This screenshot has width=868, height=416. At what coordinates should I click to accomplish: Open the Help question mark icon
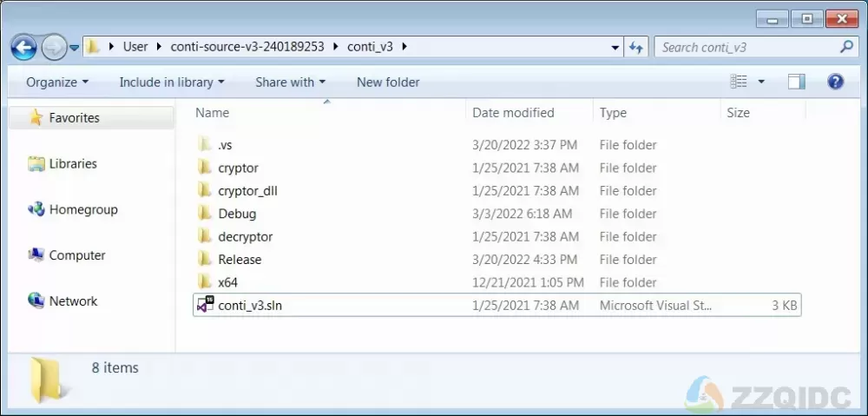click(835, 82)
